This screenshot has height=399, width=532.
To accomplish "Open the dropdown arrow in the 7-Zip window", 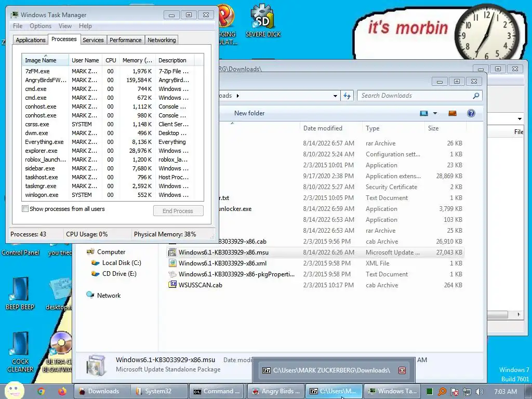I will pos(520,119).
